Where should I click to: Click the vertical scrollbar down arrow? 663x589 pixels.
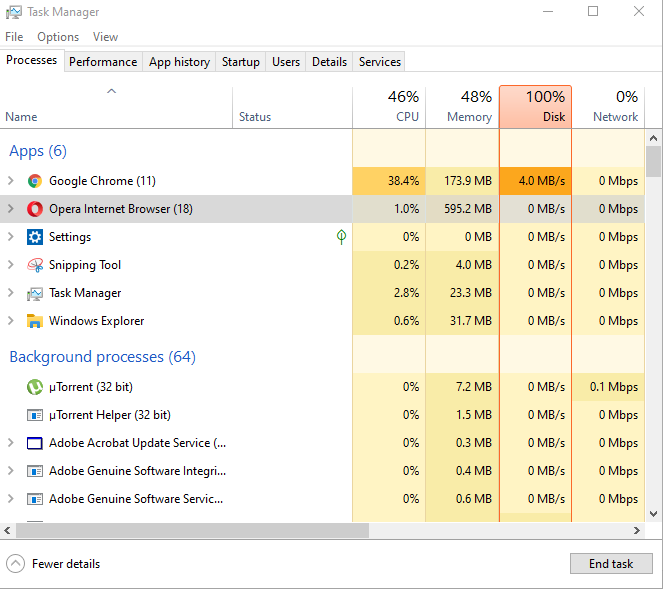(x=653, y=514)
